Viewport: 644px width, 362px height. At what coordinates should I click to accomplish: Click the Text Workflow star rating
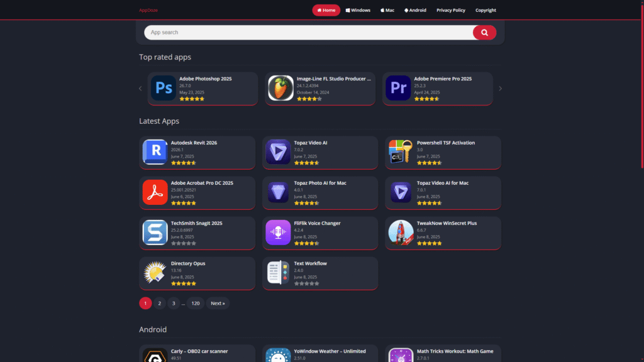coord(306,283)
